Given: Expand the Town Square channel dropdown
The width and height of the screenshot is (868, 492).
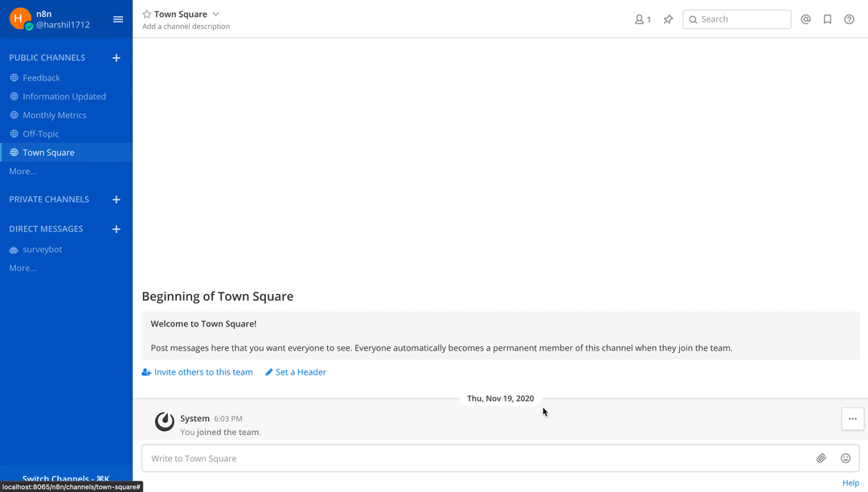Looking at the screenshot, I should (215, 14).
